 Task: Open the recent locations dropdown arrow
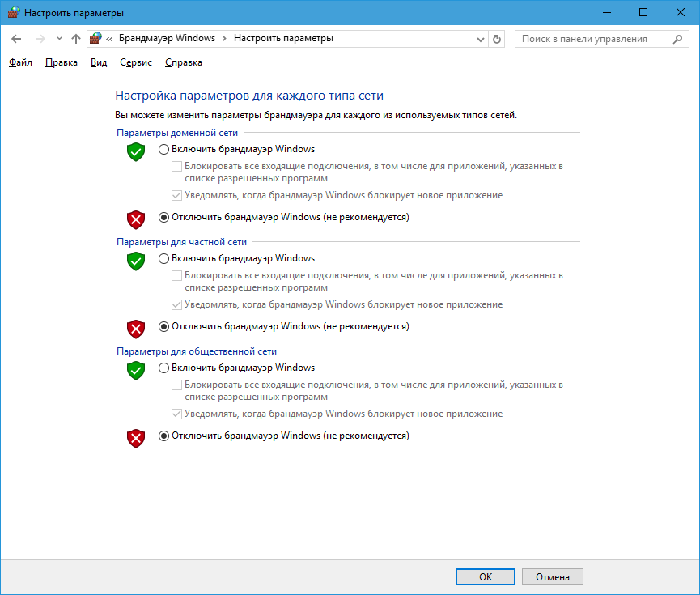[x=59, y=39]
